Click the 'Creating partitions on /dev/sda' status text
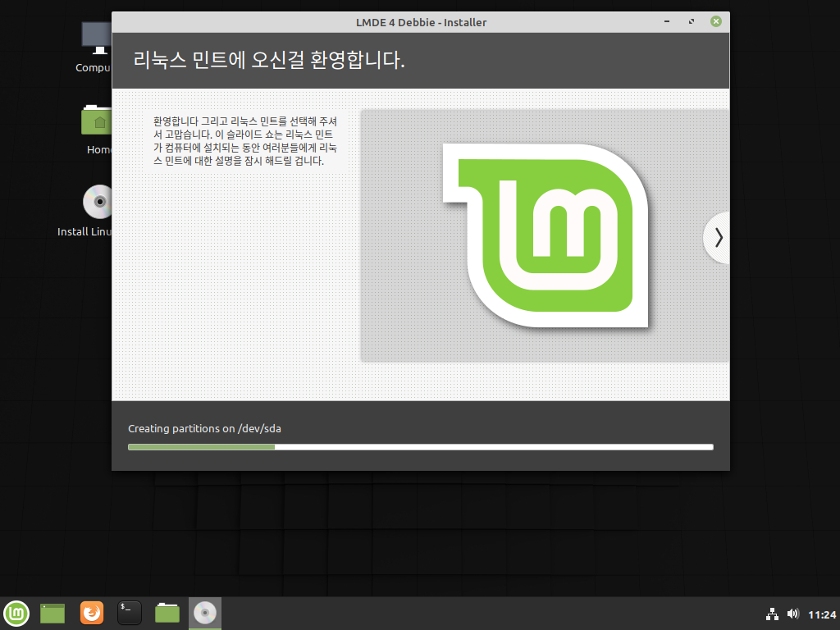The height and width of the screenshot is (630, 840). pos(204,428)
